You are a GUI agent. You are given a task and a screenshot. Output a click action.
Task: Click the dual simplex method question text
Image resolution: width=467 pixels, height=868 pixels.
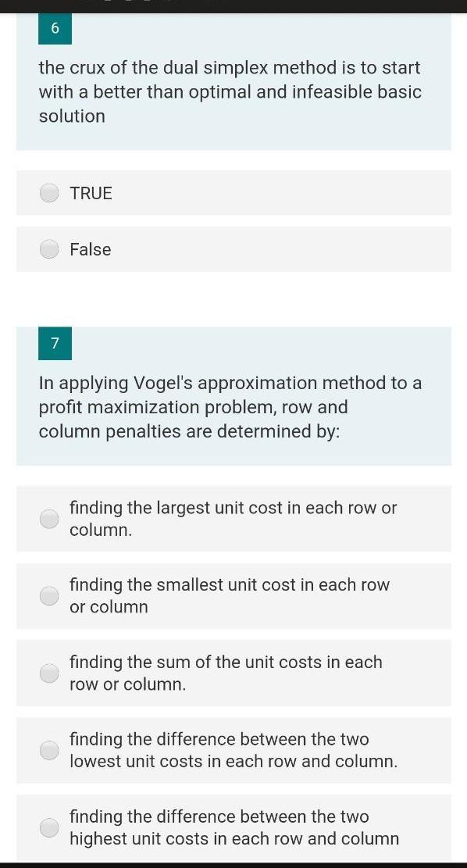coord(230,91)
